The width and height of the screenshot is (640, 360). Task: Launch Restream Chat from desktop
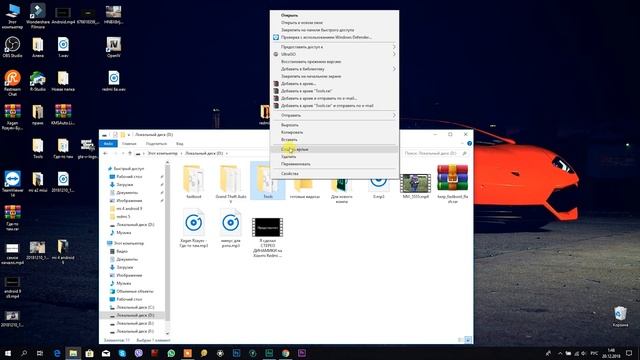[x=12, y=82]
